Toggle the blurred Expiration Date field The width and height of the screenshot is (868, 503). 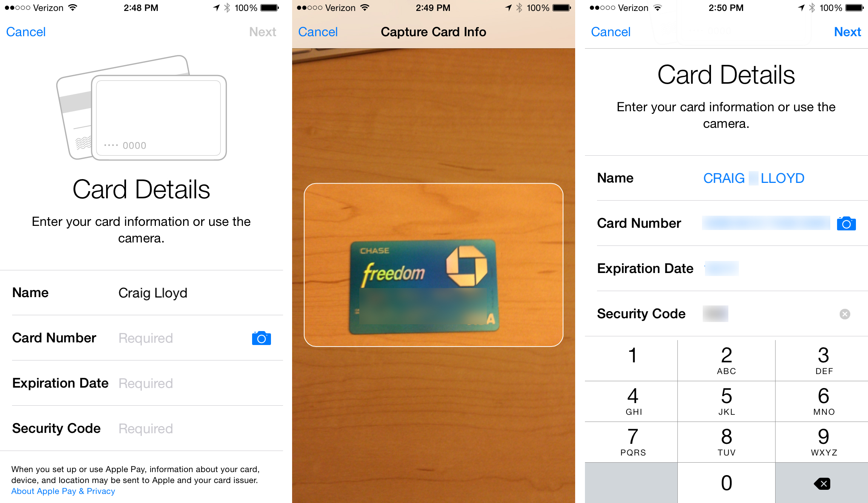(x=725, y=268)
